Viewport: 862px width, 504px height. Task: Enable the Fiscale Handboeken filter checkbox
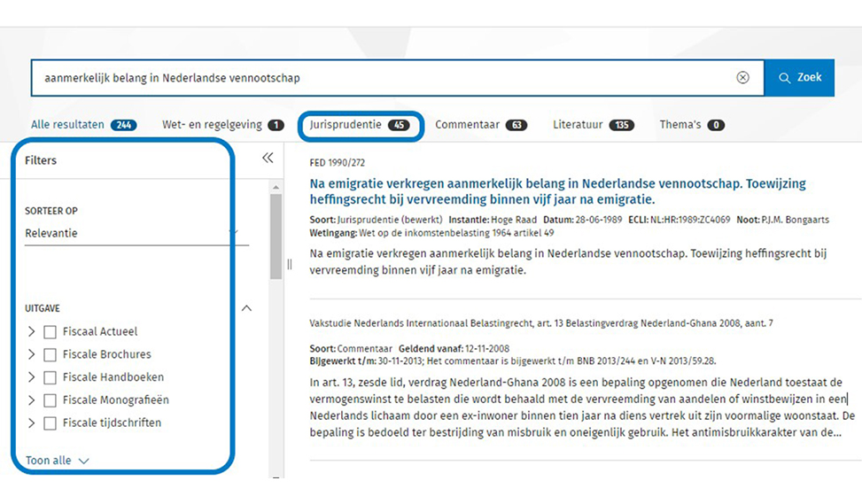[x=50, y=377]
